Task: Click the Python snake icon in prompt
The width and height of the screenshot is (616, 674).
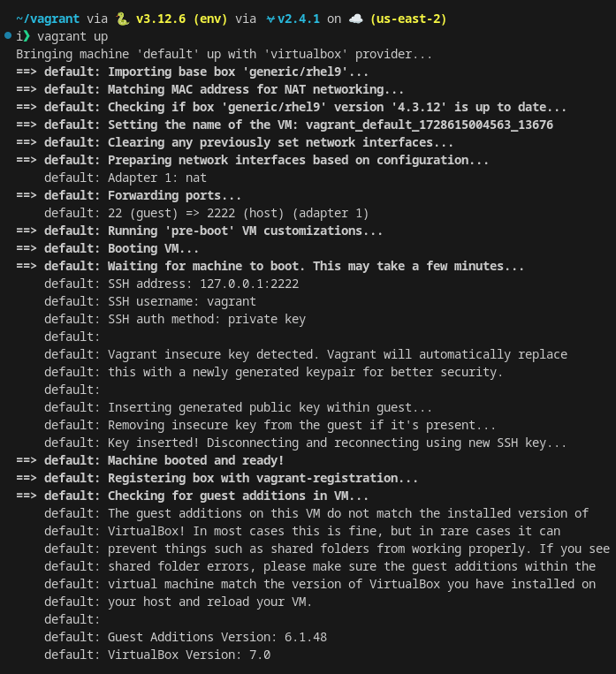Action: pos(122,18)
